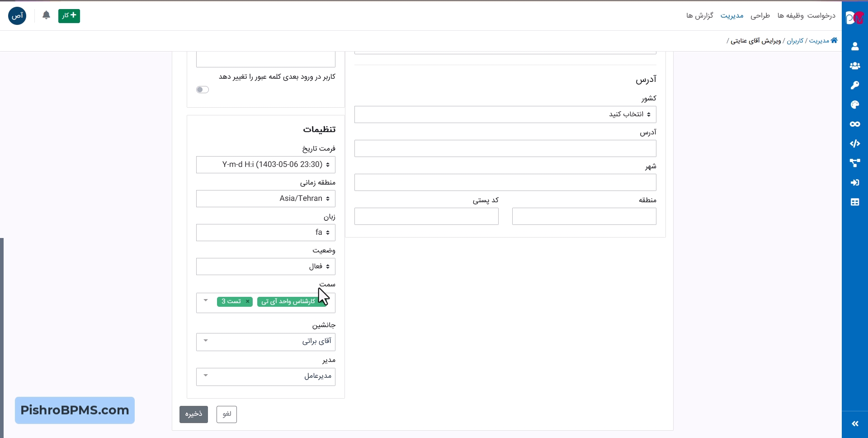Open the user groups sidebar icon

854,66
